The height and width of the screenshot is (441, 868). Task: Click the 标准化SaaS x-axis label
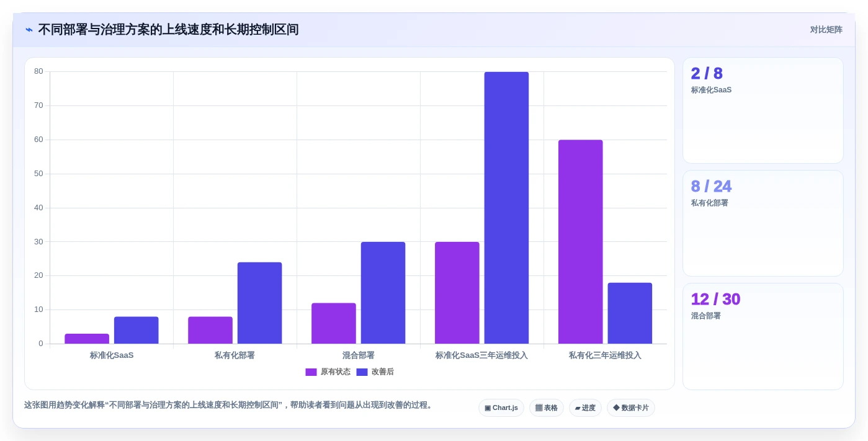point(112,355)
